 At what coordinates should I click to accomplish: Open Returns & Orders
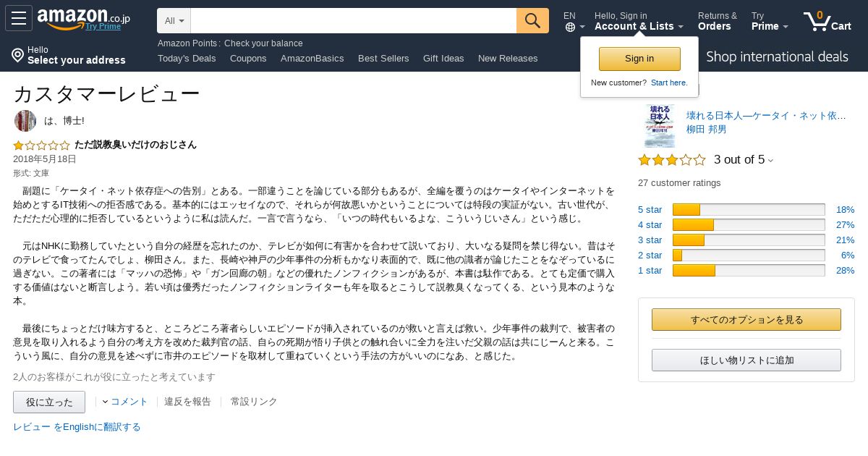pyautogui.click(x=718, y=21)
